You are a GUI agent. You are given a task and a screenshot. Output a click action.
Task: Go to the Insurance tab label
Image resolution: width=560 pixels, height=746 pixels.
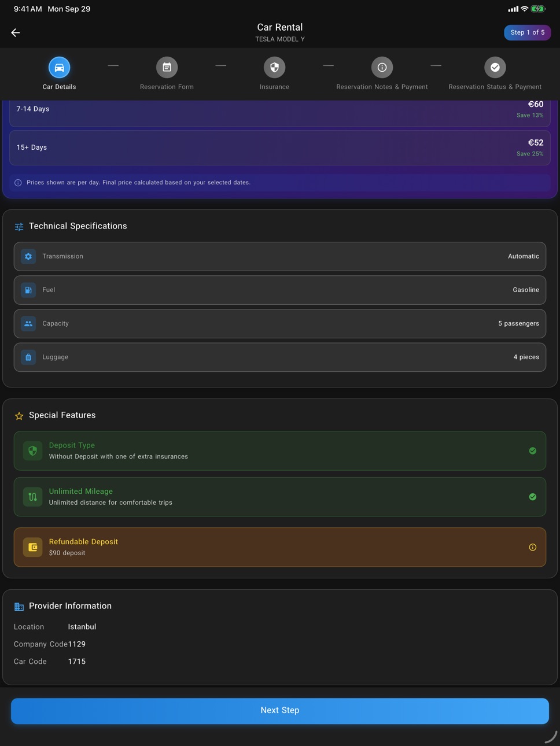[274, 87]
